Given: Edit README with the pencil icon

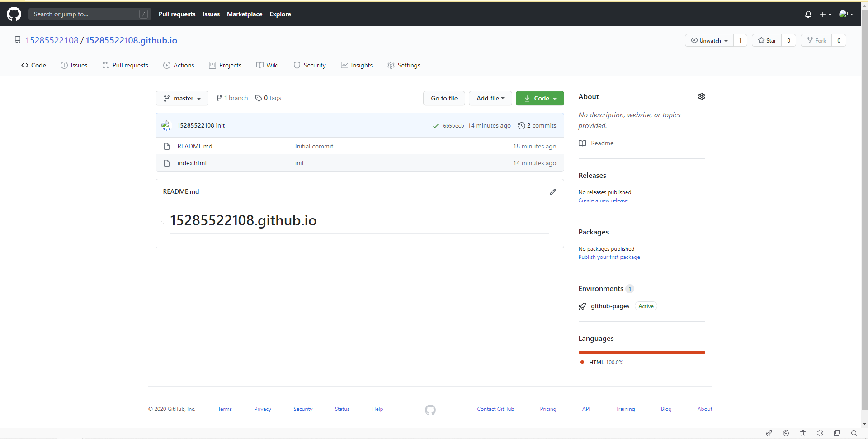Looking at the screenshot, I should coord(552,192).
